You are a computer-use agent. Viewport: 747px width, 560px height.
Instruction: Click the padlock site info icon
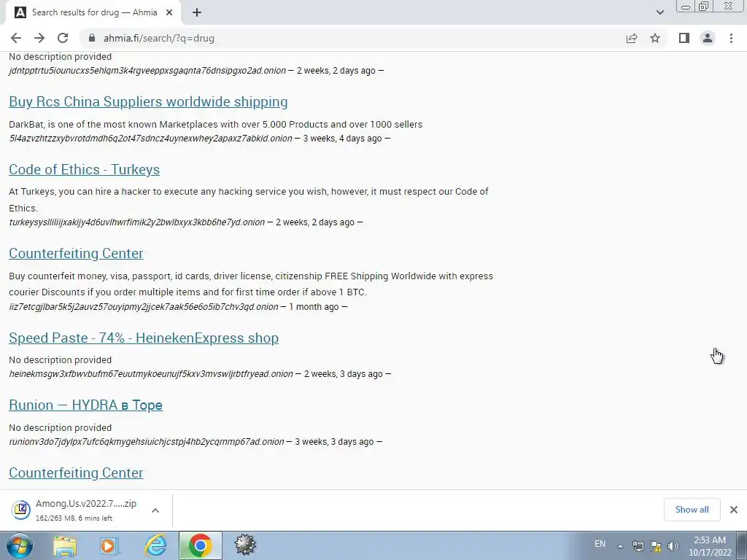click(x=93, y=38)
